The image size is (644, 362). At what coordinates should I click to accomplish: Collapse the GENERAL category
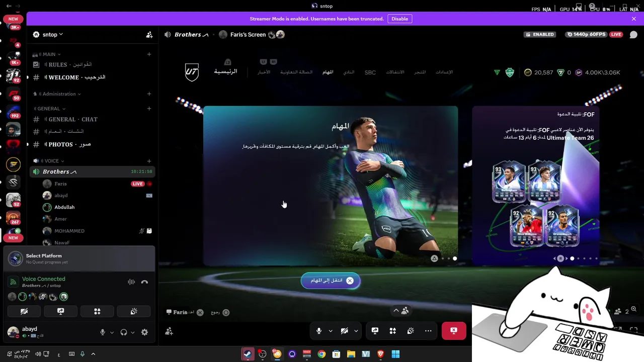[x=50, y=109]
